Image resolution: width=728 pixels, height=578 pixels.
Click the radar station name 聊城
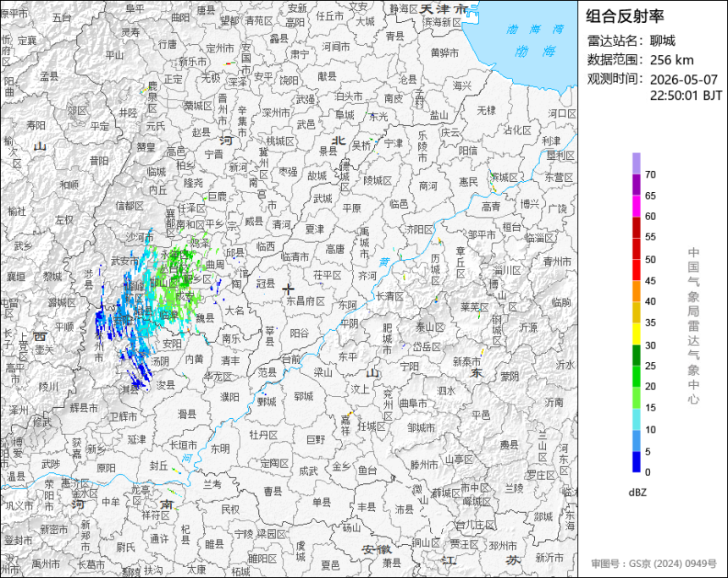point(663,41)
